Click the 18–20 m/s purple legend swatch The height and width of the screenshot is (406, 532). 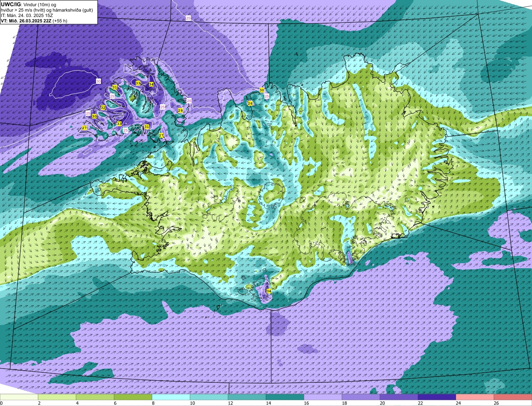point(361,397)
